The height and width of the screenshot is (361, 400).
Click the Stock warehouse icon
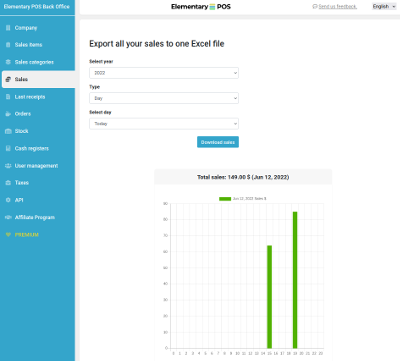pyautogui.click(x=8, y=131)
